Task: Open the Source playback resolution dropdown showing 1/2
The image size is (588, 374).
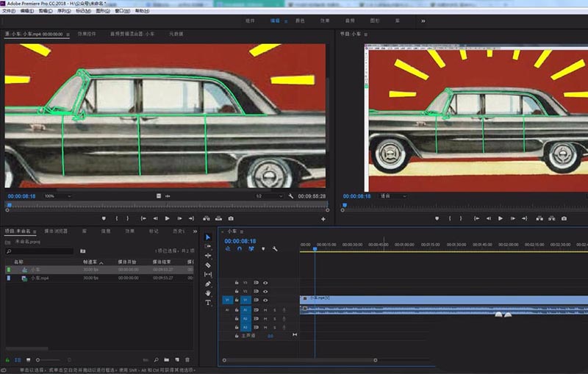Action: click(269, 196)
